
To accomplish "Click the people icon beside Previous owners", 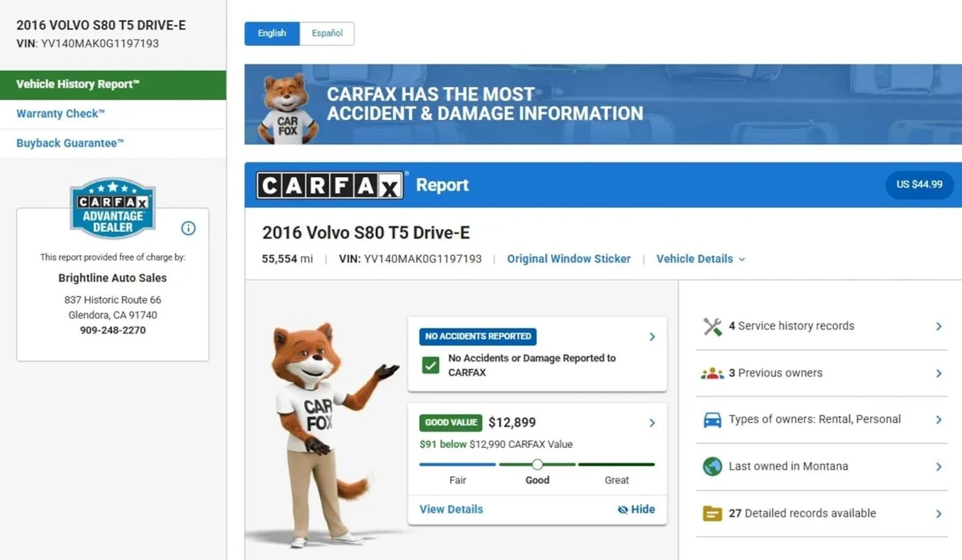I will tap(712, 373).
